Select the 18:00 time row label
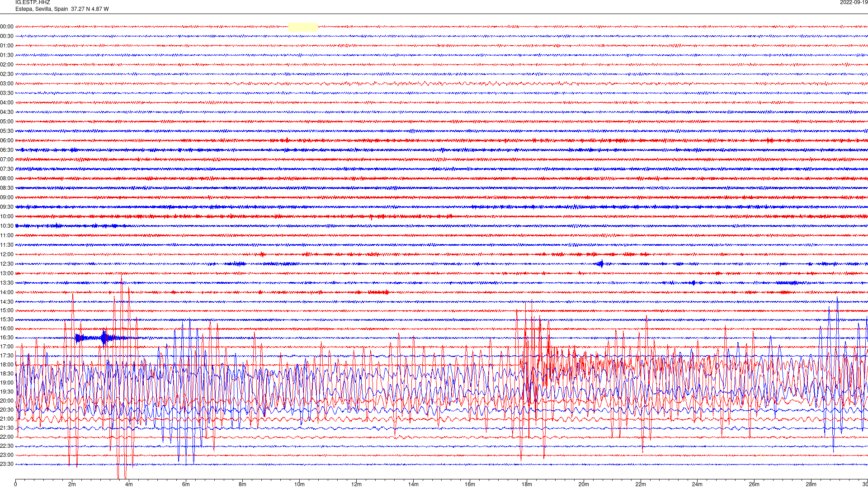868x488 pixels. coord(7,365)
